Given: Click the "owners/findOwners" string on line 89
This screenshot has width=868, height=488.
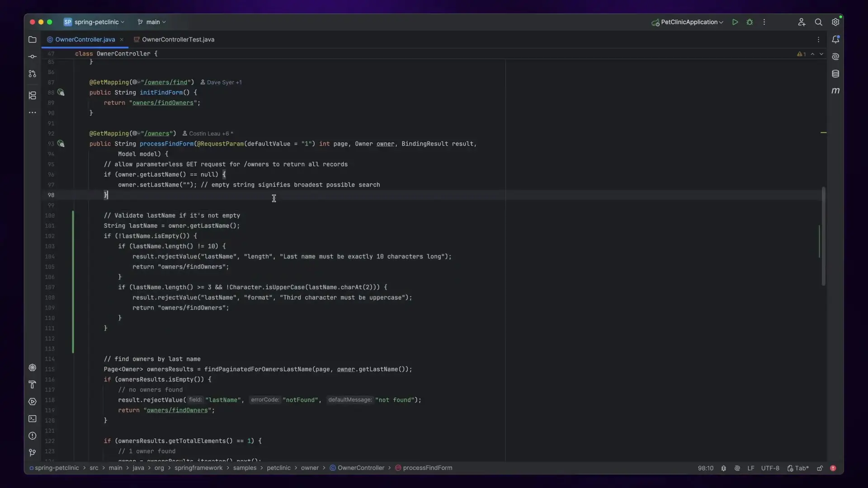Looking at the screenshot, I should (x=163, y=103).
